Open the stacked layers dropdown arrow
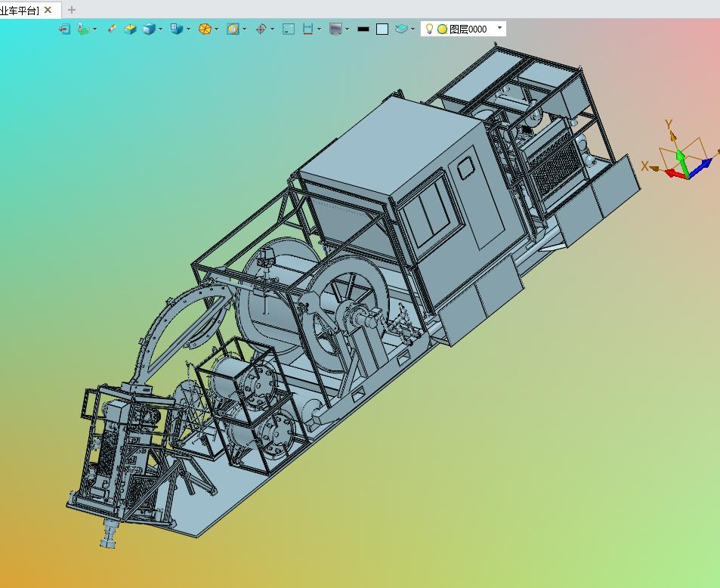The height and width of the screenshot is (588, 720). [413, 29]
